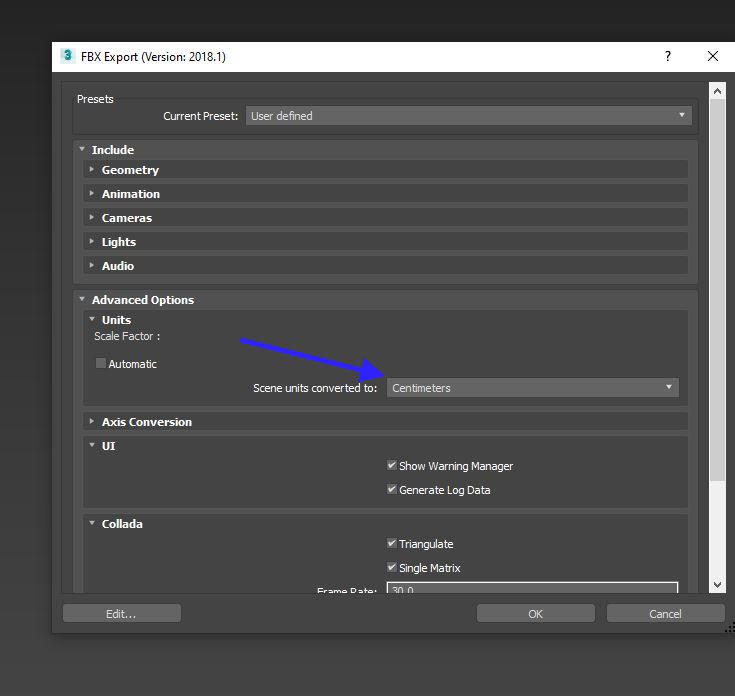The height and width of the screenshot is (696, 735).
Task: Click the scrollbar down arrow
Action: pyautogui.click(x=716, y=585)
